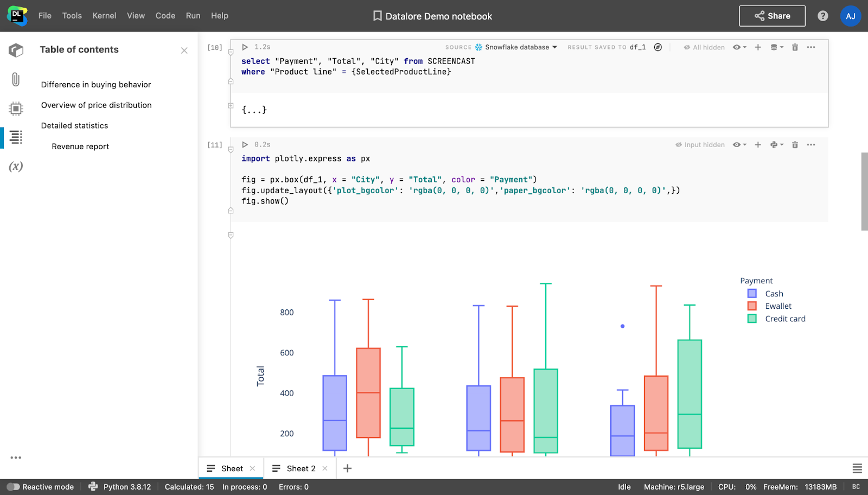Collapse cell 11 input via gutter marker

(231, 150)
